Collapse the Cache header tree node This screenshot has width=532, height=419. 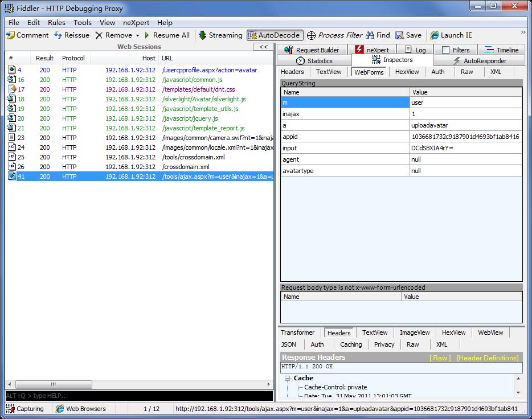(288, 378)
